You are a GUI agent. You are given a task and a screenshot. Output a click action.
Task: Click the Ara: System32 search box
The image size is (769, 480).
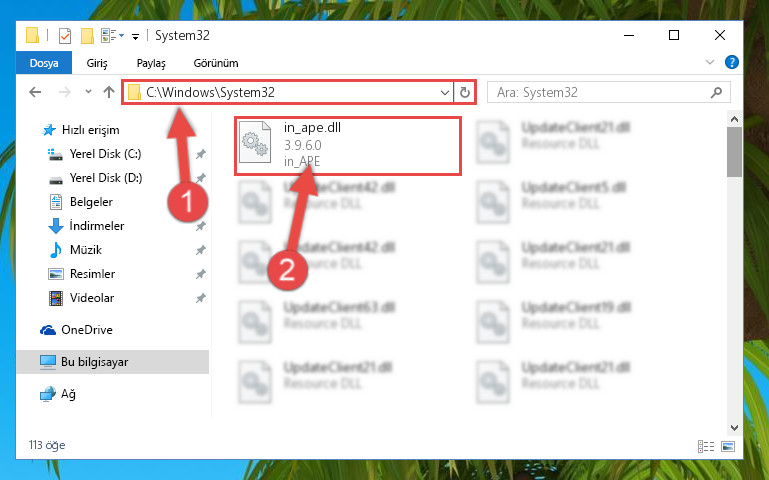point(608,92)
